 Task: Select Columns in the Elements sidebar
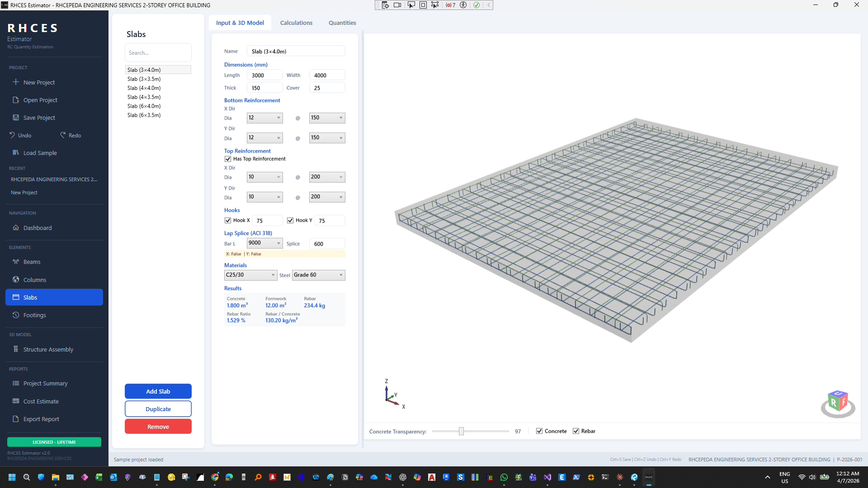coord(34,279)
